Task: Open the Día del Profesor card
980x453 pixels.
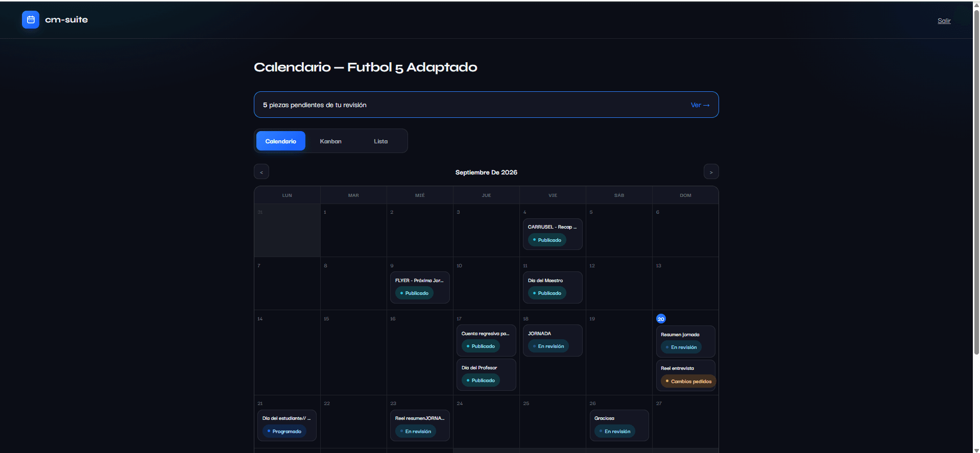Action: pyautogui.click(x=486, y=375)
